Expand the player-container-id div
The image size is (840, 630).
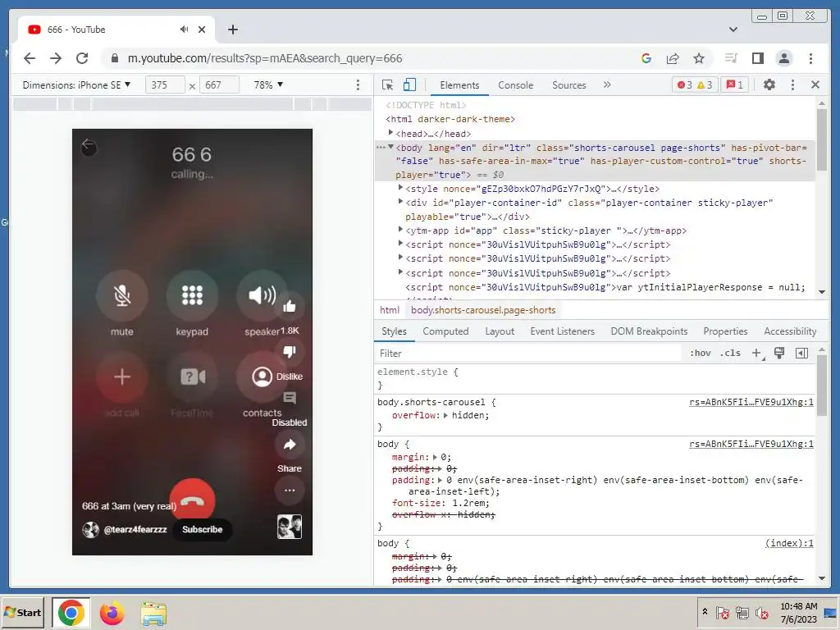point(400,202)
